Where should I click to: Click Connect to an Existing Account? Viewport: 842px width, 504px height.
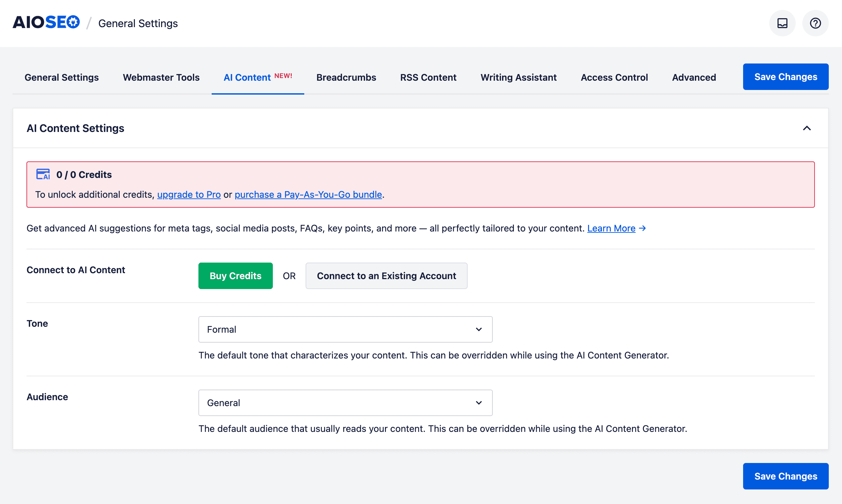(386, 276)
